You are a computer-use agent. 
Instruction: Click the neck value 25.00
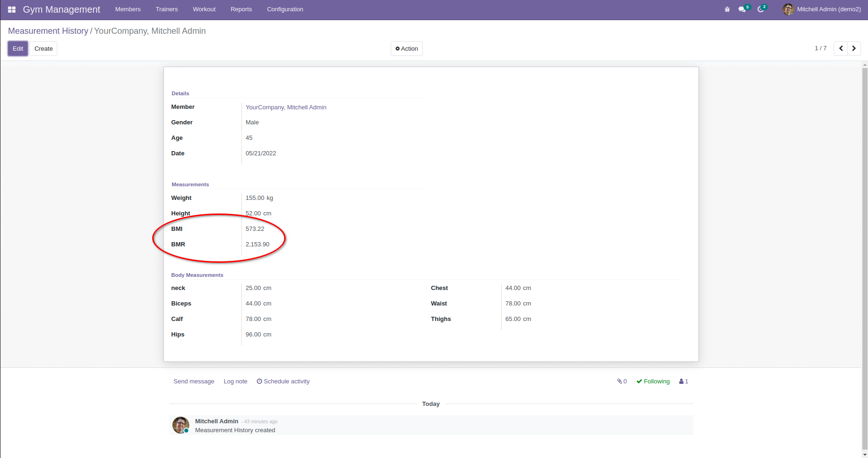pos(253,288)
